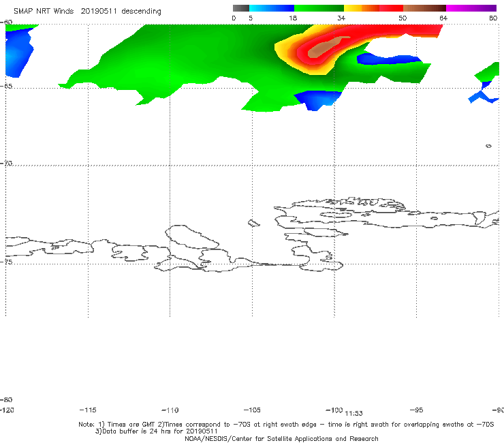Screen dimensions: 504x443
Task: Click the green 18-34 segment of the color bar
Action: coord(319,8)
